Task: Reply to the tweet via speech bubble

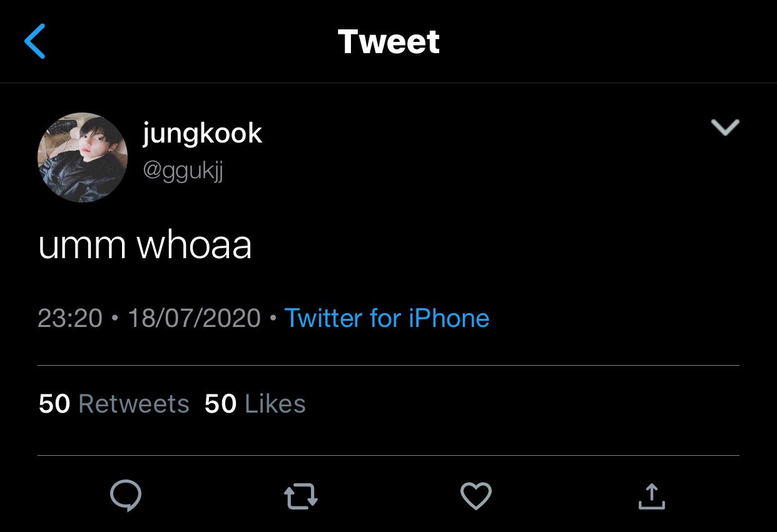Action: pyautogui.click(x=126, y=496)
